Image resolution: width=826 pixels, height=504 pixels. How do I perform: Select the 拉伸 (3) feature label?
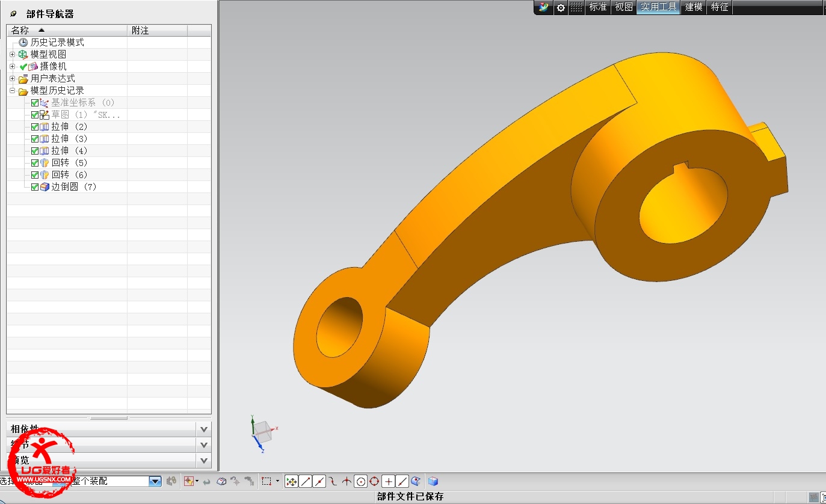69,139
